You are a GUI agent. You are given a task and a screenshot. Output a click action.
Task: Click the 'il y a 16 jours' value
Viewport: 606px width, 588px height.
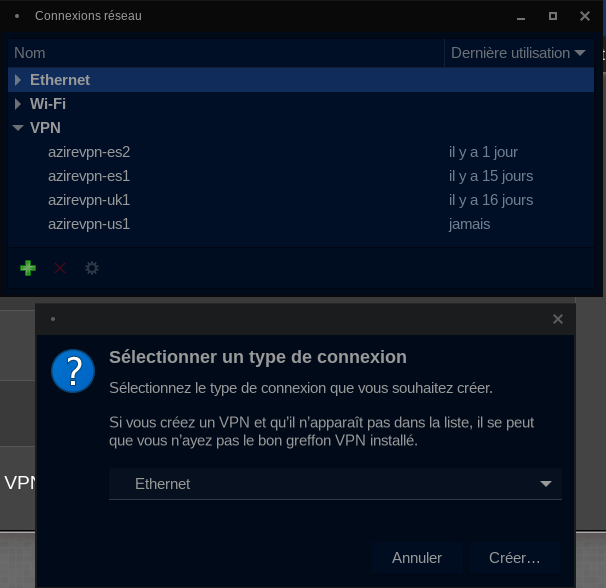coord(491,200)
